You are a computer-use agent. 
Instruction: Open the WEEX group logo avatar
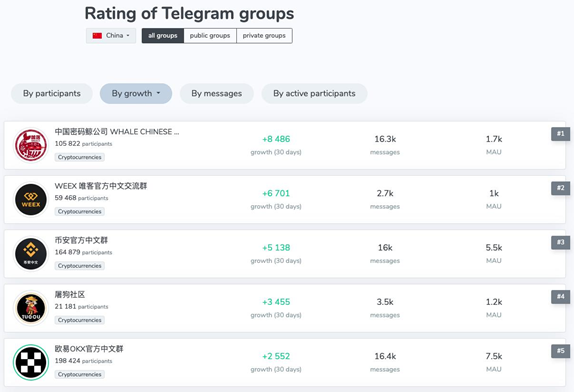click(31, 199)
